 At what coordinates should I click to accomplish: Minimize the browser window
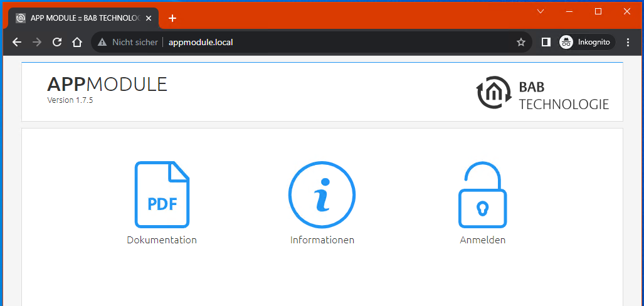(569, 11)
